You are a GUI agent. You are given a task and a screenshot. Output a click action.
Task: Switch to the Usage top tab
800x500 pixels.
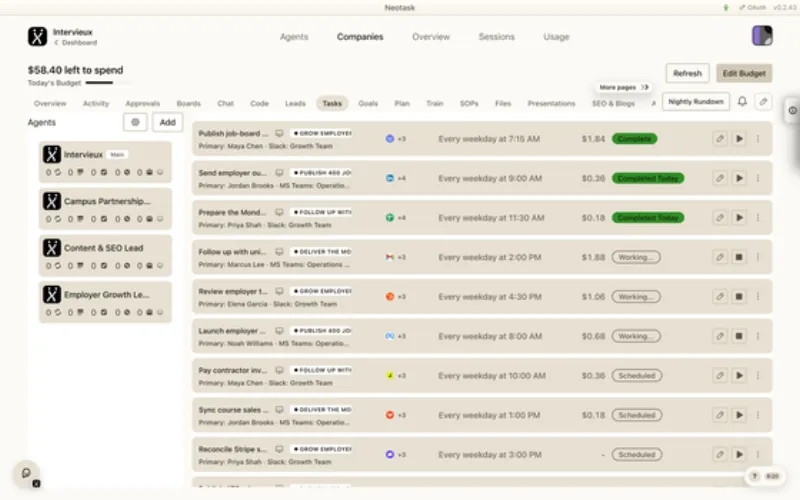click(x=556, y=37)
